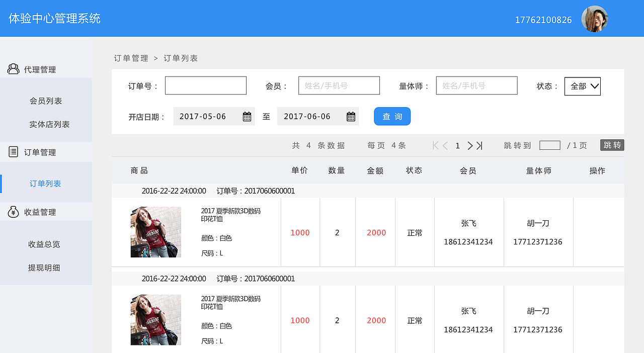Go to next page with arrow icon
The width and height of the screenshot is (644, 353).
(x=469, y=145)
